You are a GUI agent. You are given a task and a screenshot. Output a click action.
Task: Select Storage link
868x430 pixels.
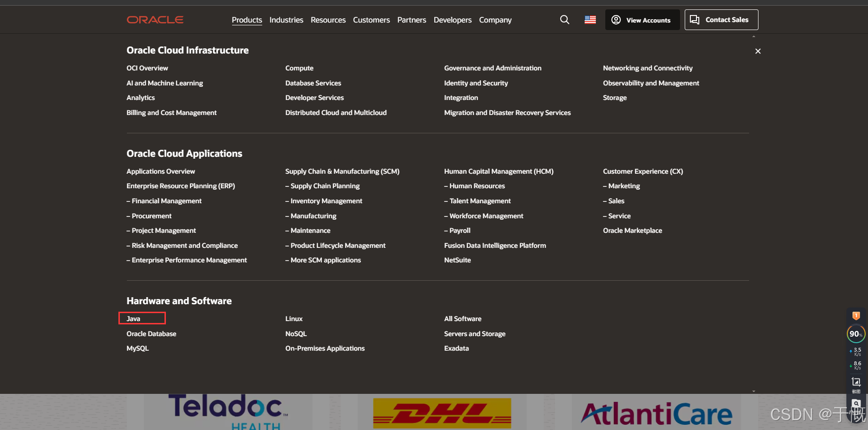click(615, 98)
